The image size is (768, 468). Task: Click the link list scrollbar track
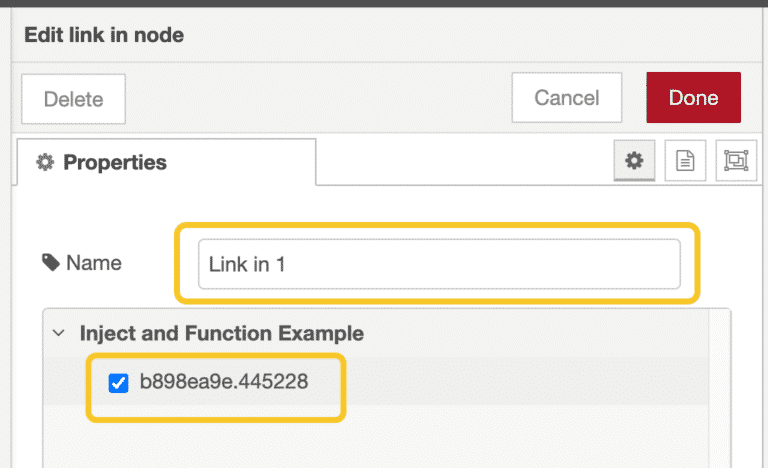(x=719, y=388)
